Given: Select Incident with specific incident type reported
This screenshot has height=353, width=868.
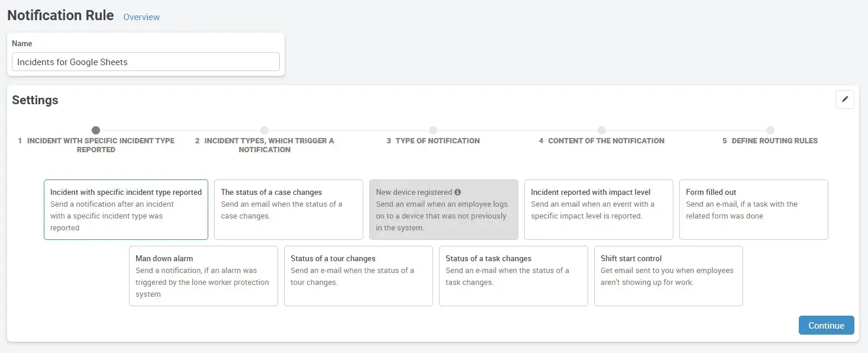Looking at the screenshot, I should tap(125, 210).
